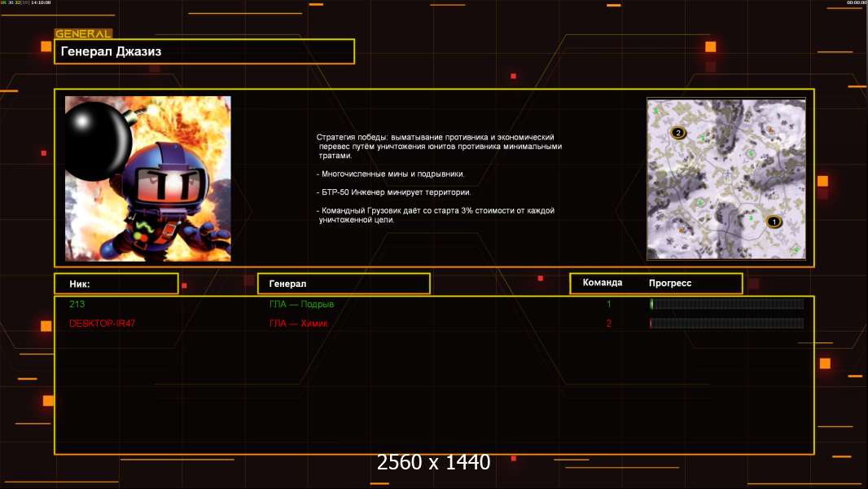Screen dimensions: 868x489
Task: Select start position marker 2 on the map
Action: pos(678,133)
